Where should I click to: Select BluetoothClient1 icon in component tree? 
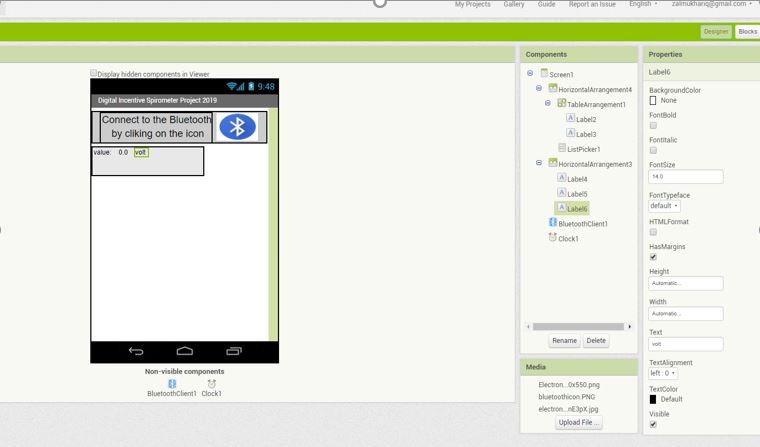tap(553, 223)
